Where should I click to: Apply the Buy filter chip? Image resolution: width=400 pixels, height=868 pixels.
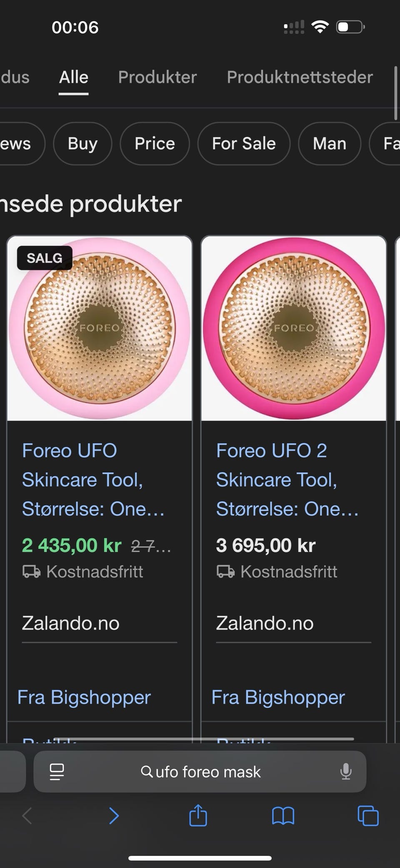coord(82,143)
